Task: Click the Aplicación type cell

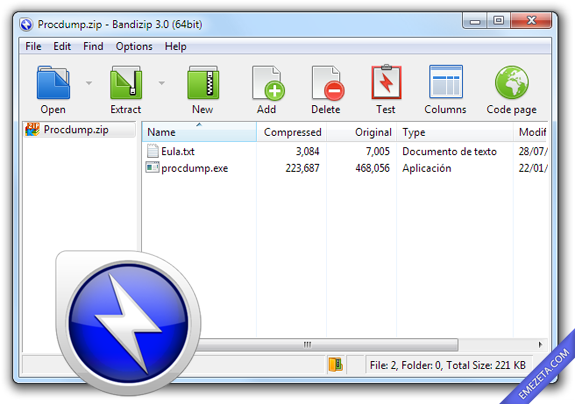Action: click(x=426, y=168)
